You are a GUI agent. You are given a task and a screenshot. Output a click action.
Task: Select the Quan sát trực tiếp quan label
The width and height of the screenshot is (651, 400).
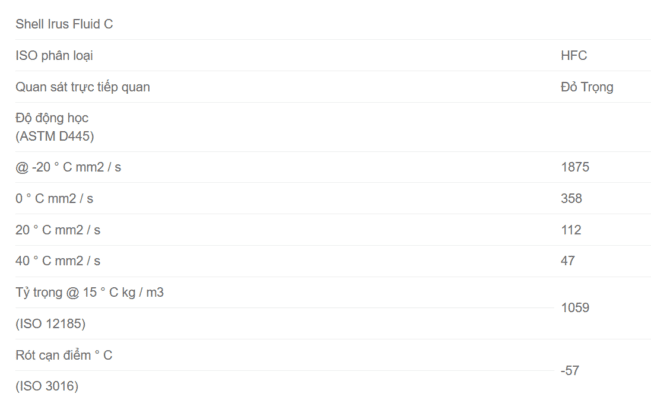83,87
